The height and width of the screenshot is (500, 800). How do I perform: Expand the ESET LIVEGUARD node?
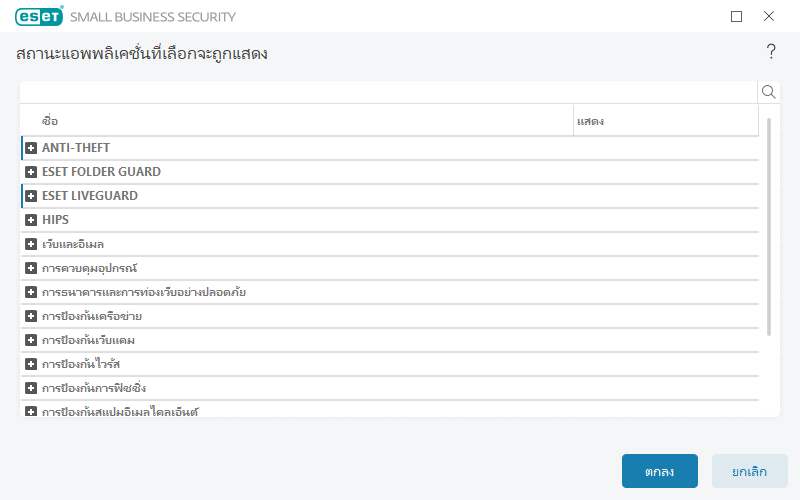coord(31,196)
